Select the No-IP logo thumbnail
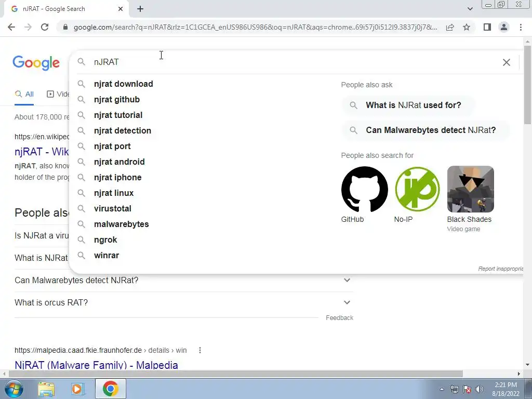 point(417,189)
